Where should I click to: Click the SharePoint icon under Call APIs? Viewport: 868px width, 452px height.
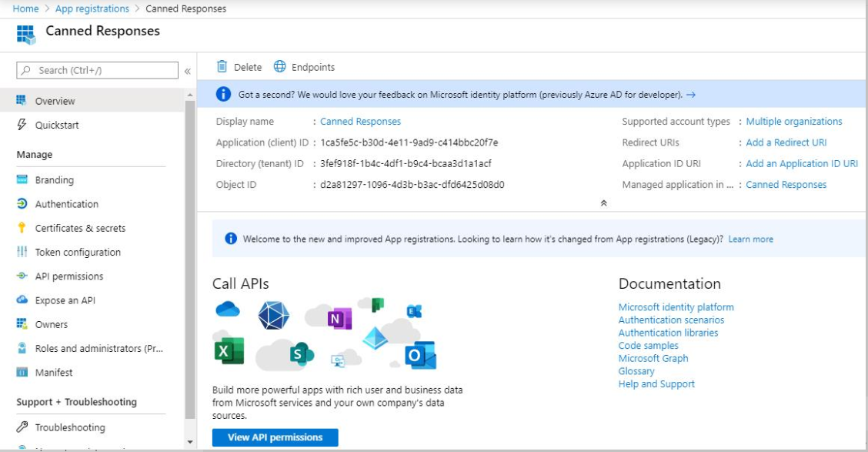click(x=301, y=354)
